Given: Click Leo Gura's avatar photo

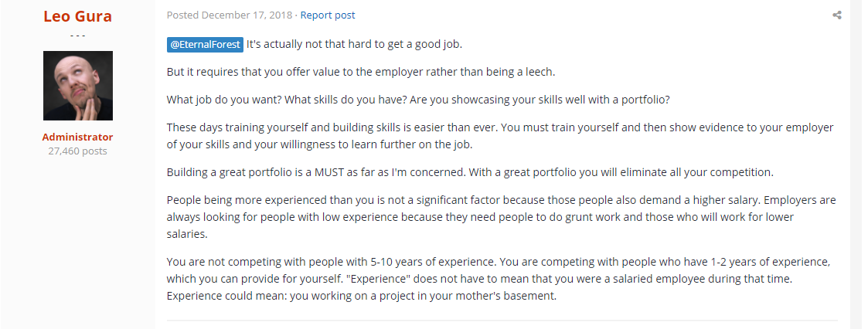Looking at the screenshot, I should click(77, 86).
